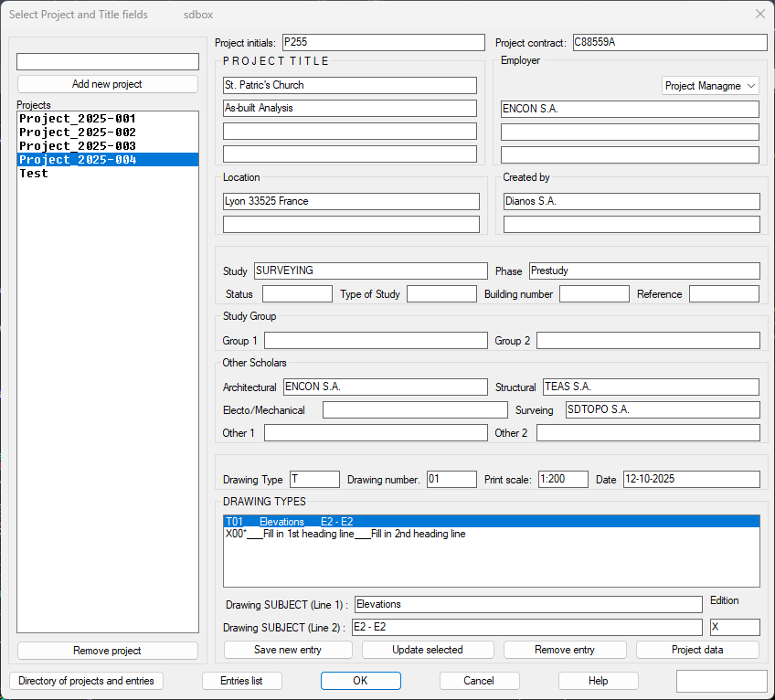Click the Drawing number field 01
The width and height of the screenshot is (775, 700).
click(x=451, y=480)
